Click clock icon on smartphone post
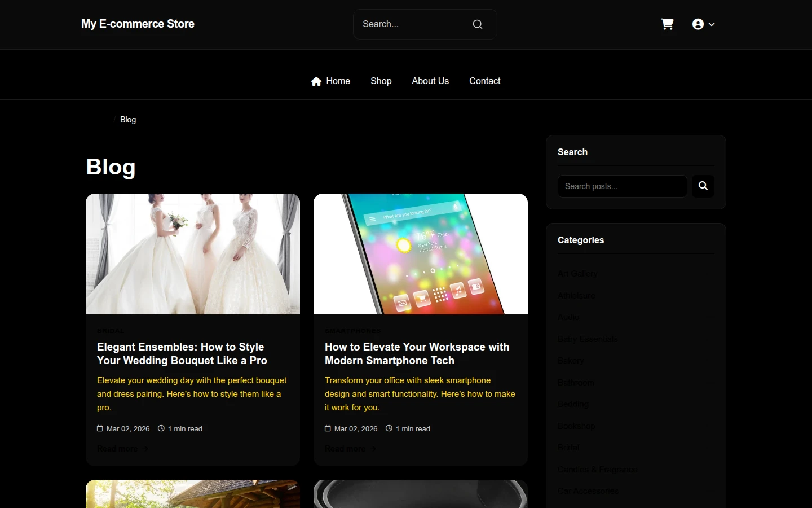This screenshot has height=508, width=812. (389, 428)
